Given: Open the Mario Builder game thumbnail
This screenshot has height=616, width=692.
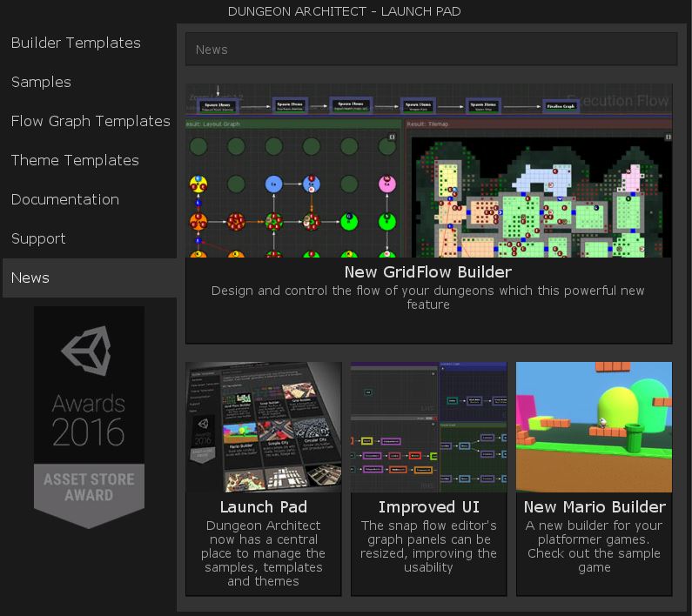Looking at the screenshot, I should click(594, 427).
